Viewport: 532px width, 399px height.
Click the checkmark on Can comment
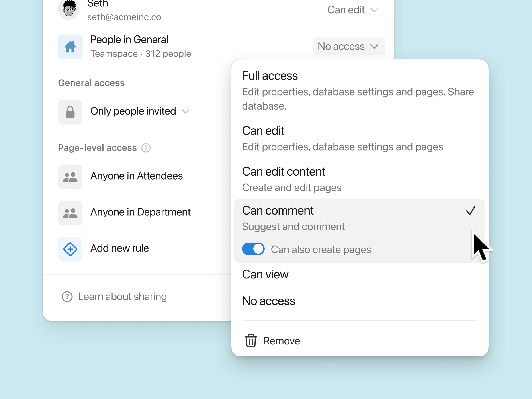click(x=471, y=210)
